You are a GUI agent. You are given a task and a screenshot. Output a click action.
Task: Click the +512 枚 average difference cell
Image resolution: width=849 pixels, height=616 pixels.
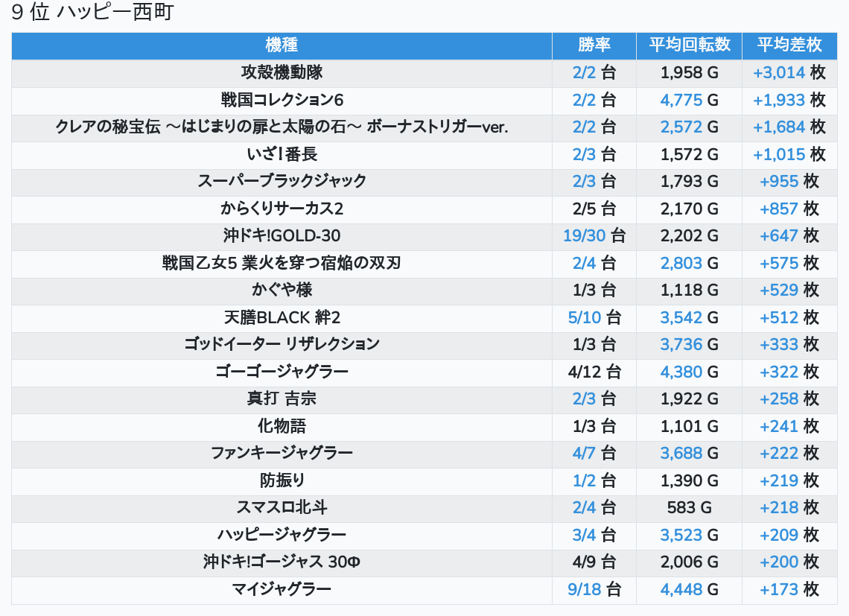789,317
